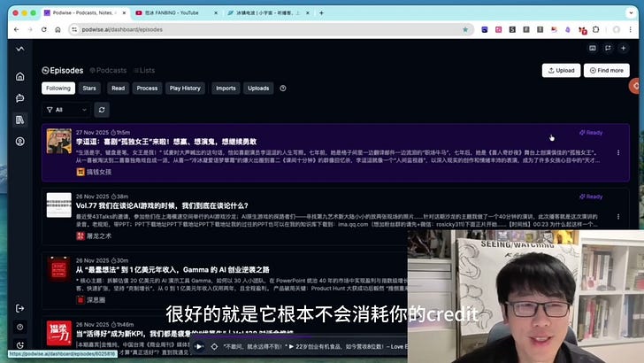Open the 1h46m episode red cover thumbnail
644x363 pixels.
point(58,333)
